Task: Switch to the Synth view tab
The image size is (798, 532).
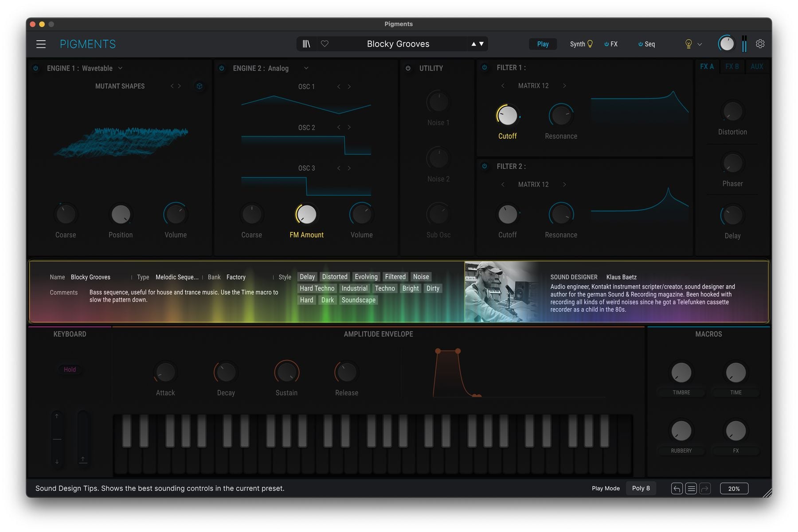Action: pos(581,44)
